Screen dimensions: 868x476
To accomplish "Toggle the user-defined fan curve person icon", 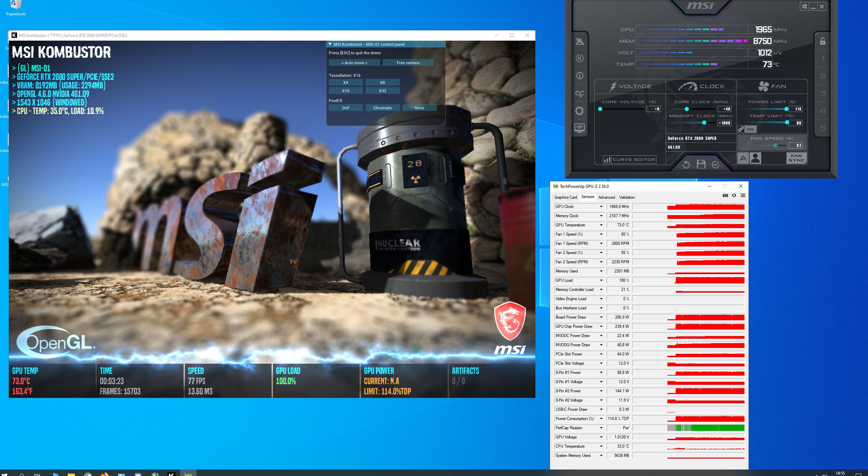I will [x=755, y=158].
